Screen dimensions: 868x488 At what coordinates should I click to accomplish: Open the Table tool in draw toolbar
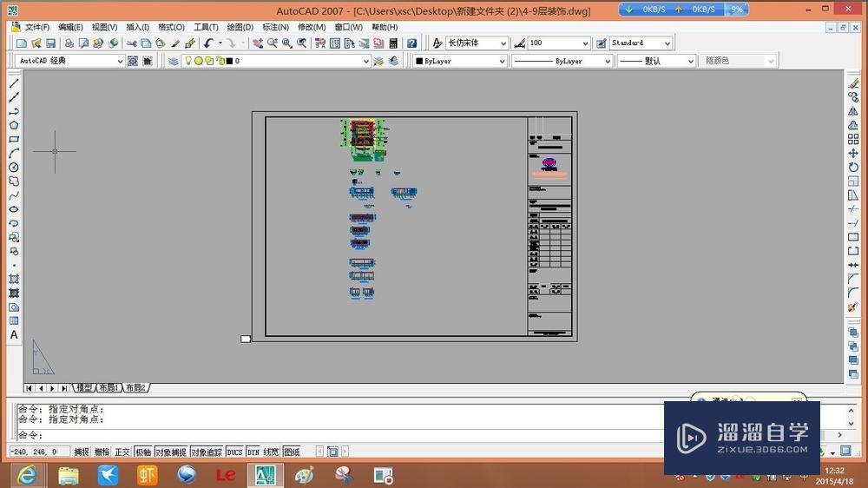pos(14,320)
